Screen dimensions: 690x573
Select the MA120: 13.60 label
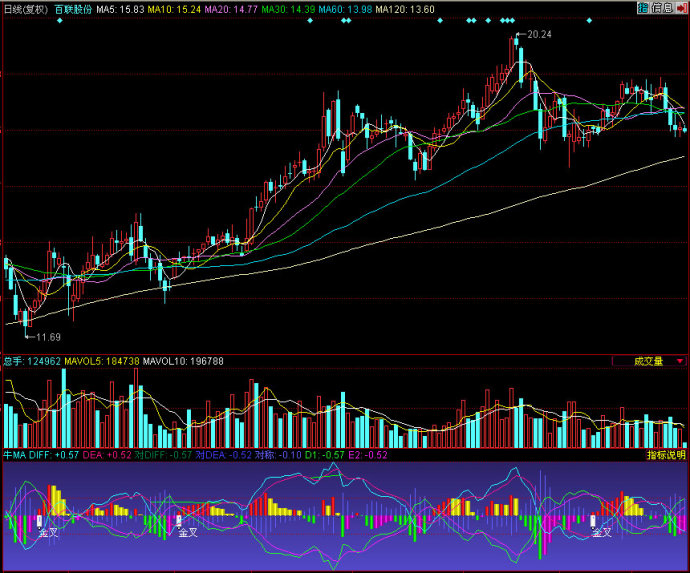click(405, 9)
